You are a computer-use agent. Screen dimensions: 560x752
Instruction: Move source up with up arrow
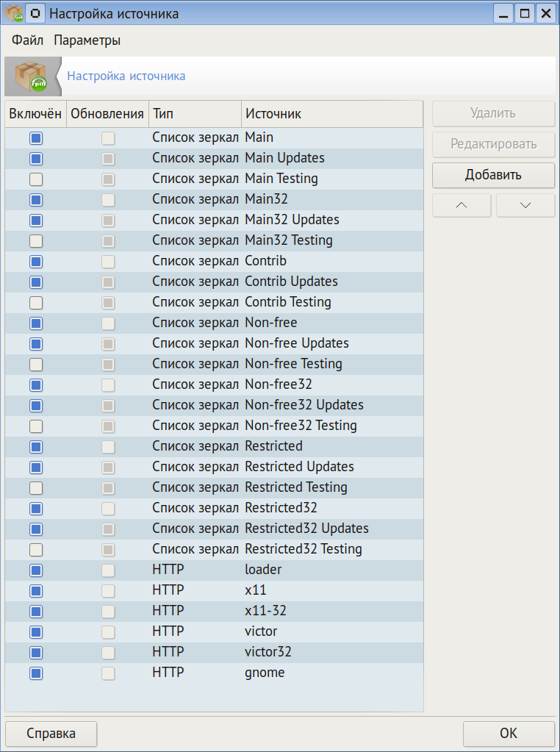click(462, 205)
